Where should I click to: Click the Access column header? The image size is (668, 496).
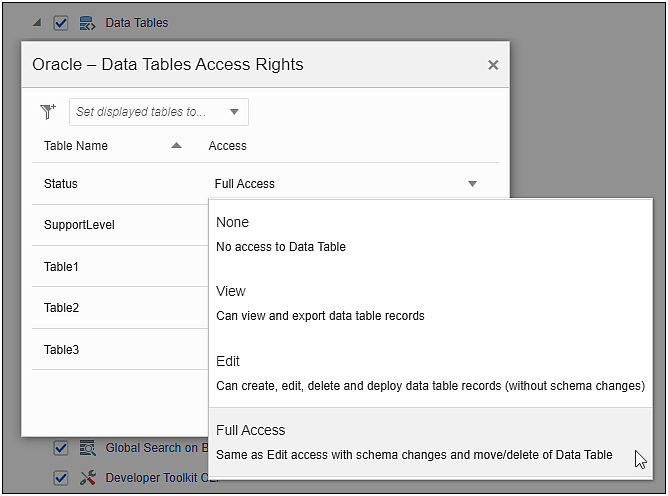pos(227,146)
